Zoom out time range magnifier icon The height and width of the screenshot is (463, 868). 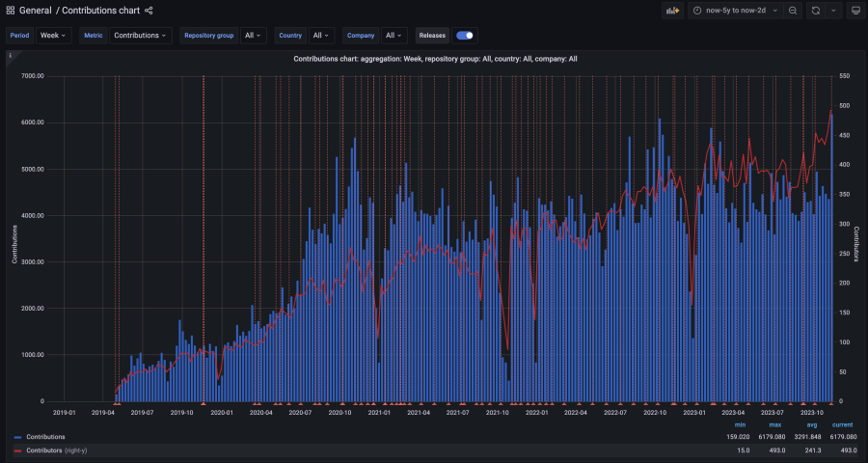792,11
